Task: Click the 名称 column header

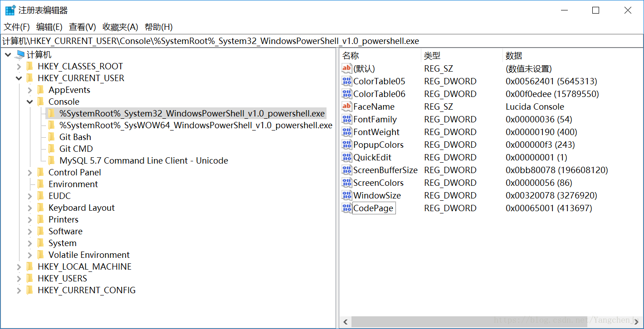Action: (380, 56)
